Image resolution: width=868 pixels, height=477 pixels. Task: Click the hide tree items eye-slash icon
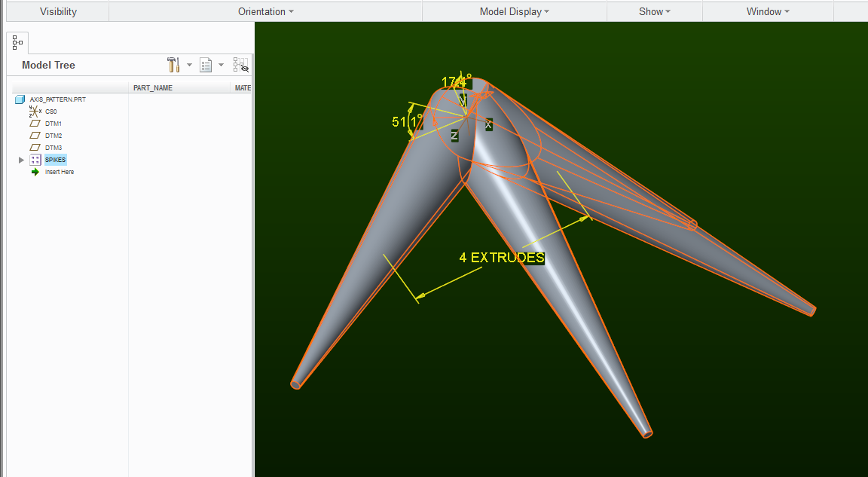point(242,66)
